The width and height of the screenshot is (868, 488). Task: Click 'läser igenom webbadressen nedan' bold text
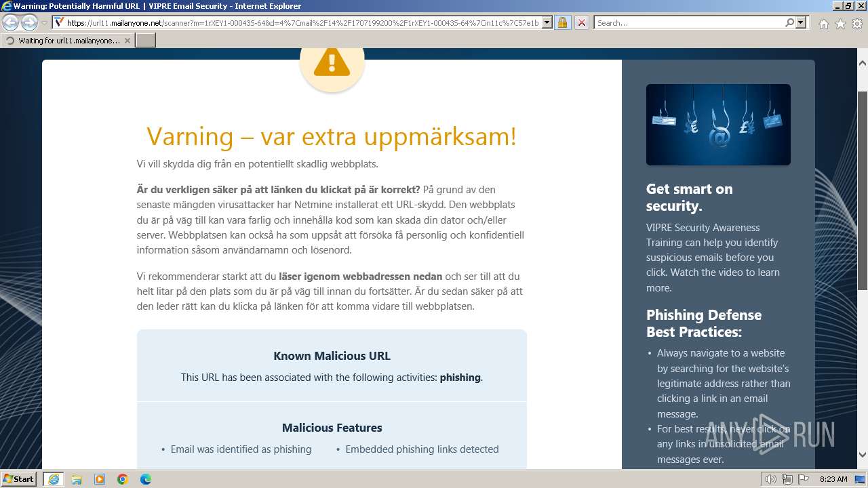(361, 277)
